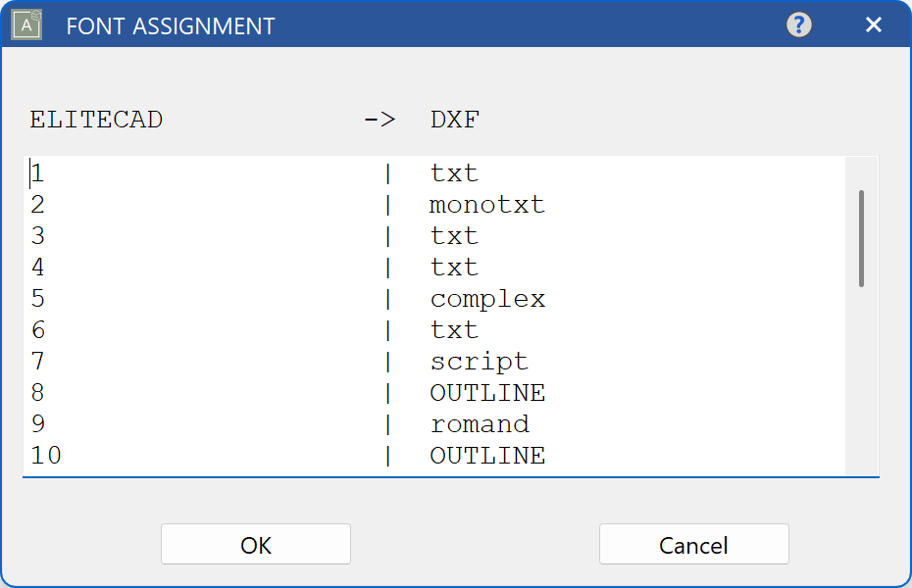This screenshot has width=912, height=588.
Task: Select the romand font assigned to font 9
Action: click(x=480, y=423)
